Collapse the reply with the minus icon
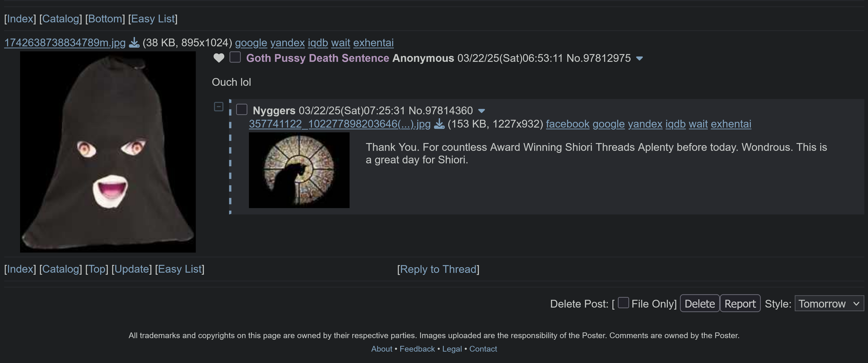Viewport: 868px width, 363px height. [x=219, y=107]
